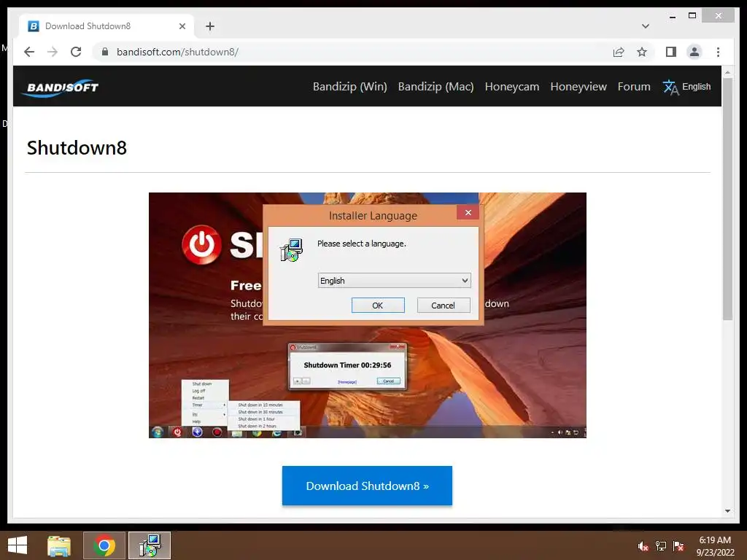
Task: Click the address bar URL bandisoft.com/shutdown8/
Action: pyautogui.click(x=177, y=52)
